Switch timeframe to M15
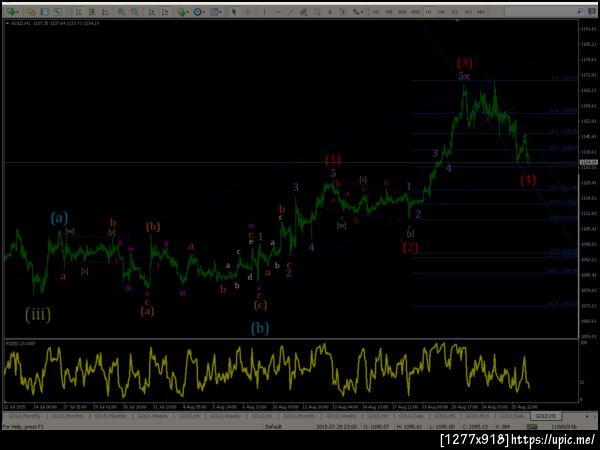Screen dimensions: 600x450 (402, 12)
